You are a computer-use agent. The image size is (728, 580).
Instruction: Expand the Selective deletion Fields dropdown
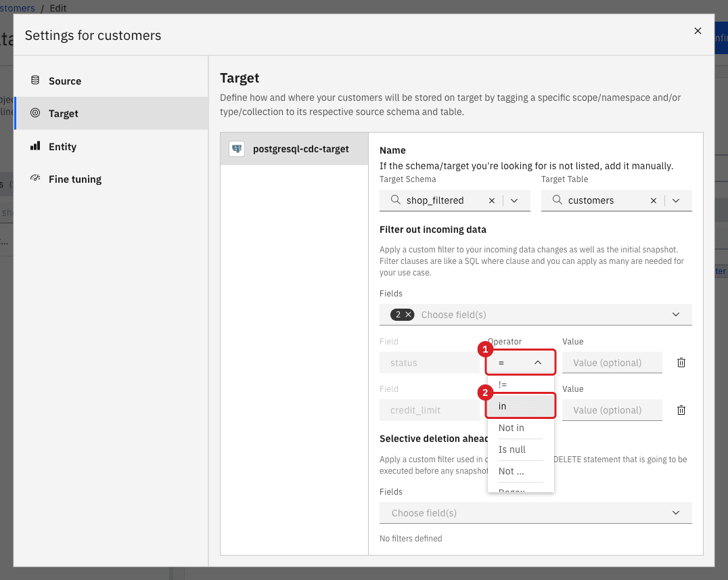coord(675,513)
